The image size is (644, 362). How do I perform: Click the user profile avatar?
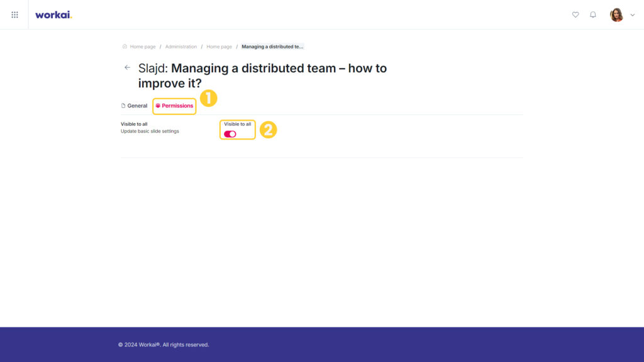click(616, 15)
